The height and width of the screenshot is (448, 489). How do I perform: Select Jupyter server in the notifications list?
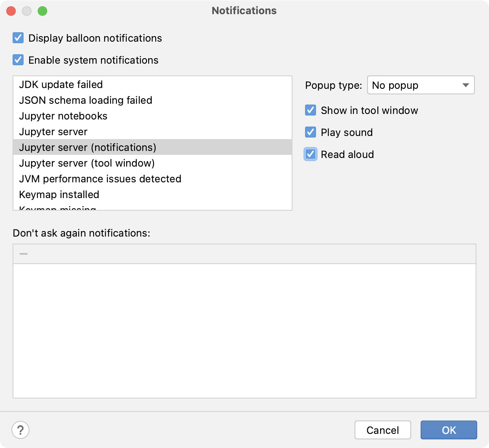[53, 132]
